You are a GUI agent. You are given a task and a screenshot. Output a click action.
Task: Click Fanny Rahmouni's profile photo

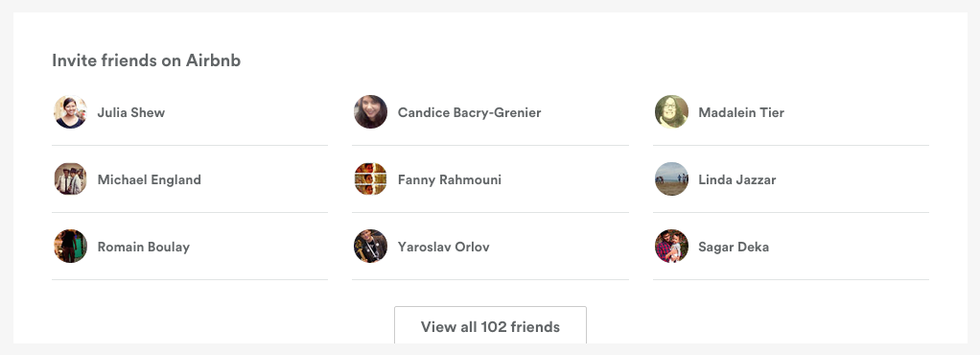(371, 178)
